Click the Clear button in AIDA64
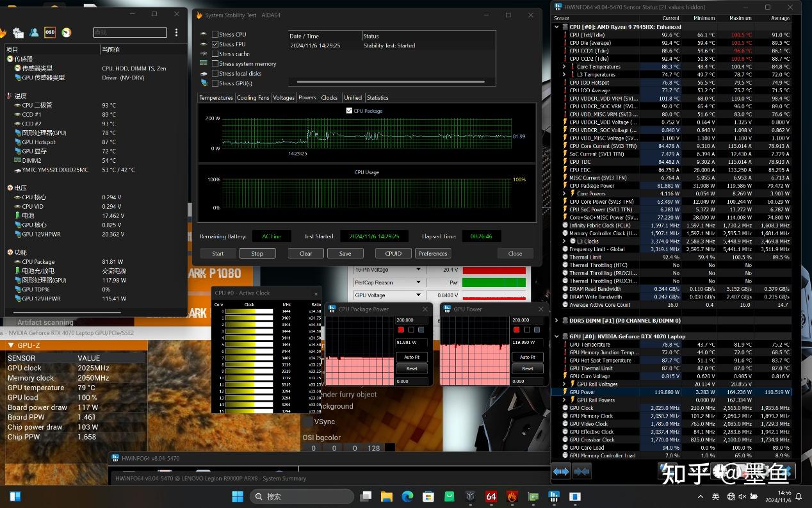The width and height of the screenshot is (812, 508). (x=306, y=253)
